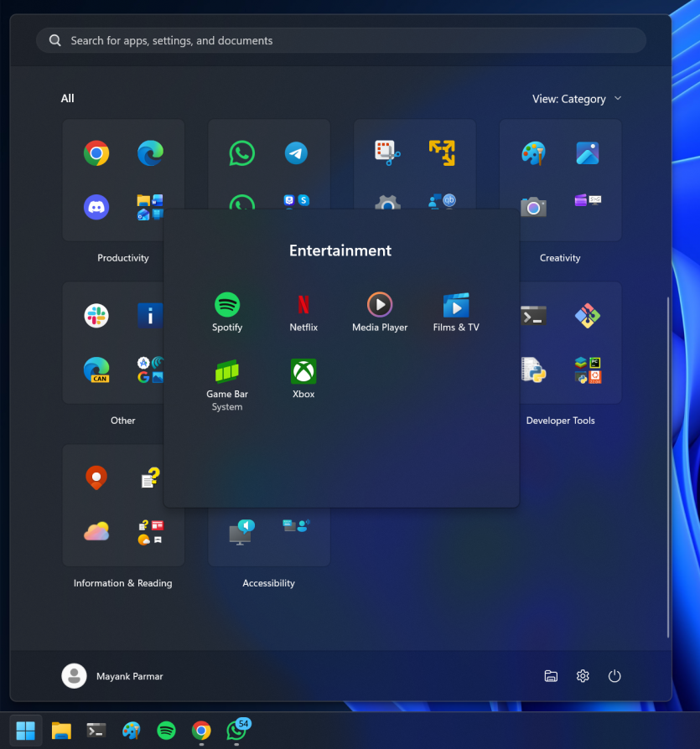Open WhatsApp from the taskbar

(236, 730)
